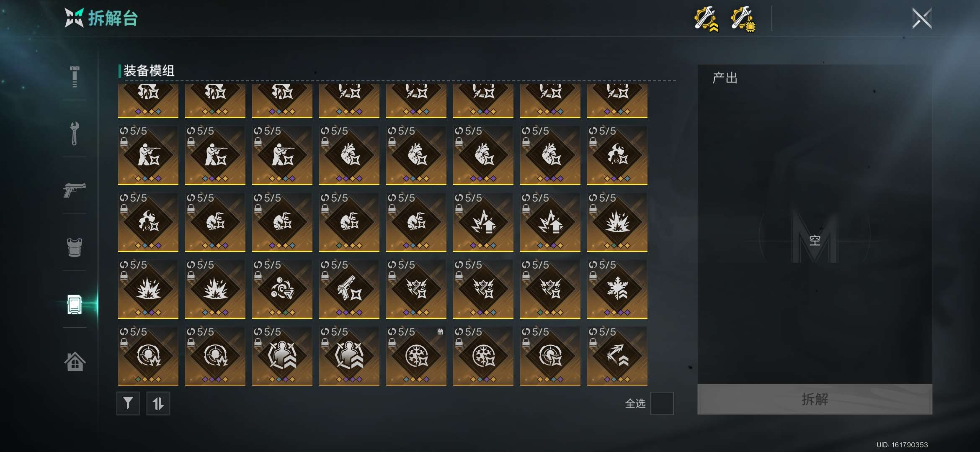Pick the first rifleman star module

tap(148, 155)
